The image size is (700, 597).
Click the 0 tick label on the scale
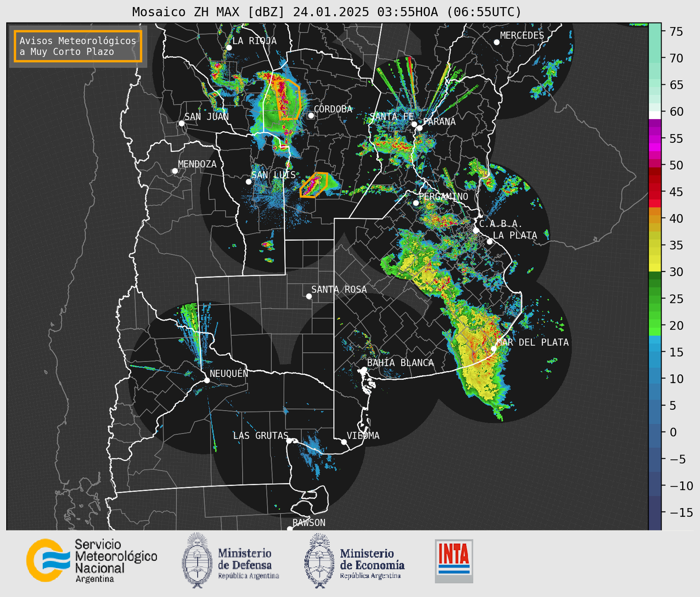pyautogui.click(x=673, y=432)
